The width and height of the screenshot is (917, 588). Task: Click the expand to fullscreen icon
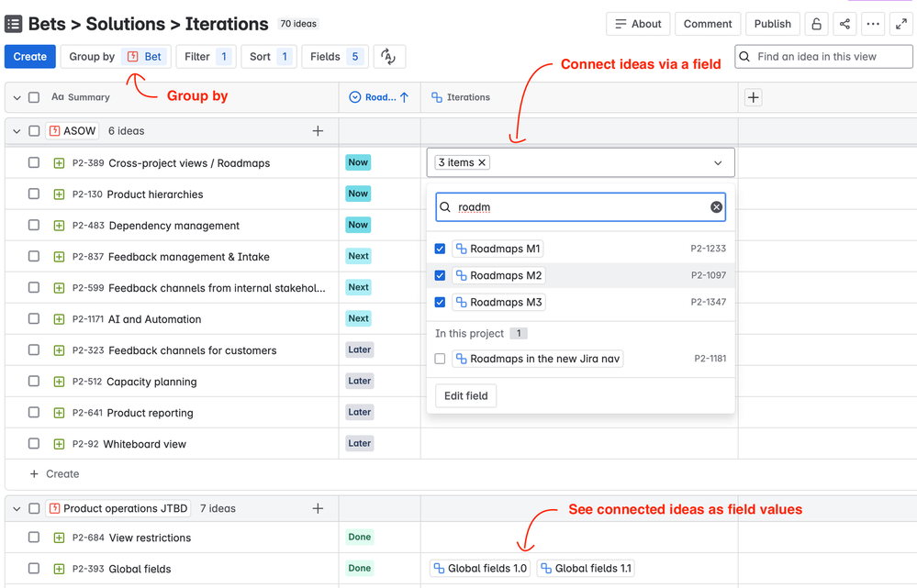click(901, 24)
